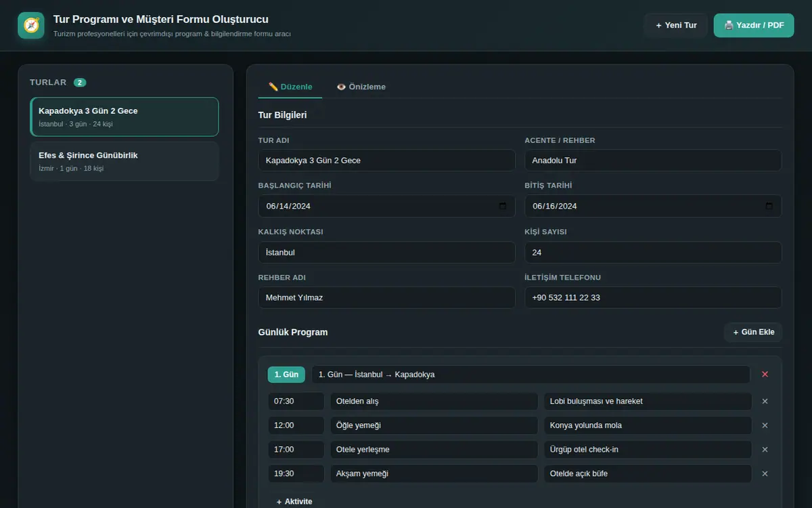
Task: Edit the Tur Adı field
Action: pyautogui.click(x=387, y=161)
